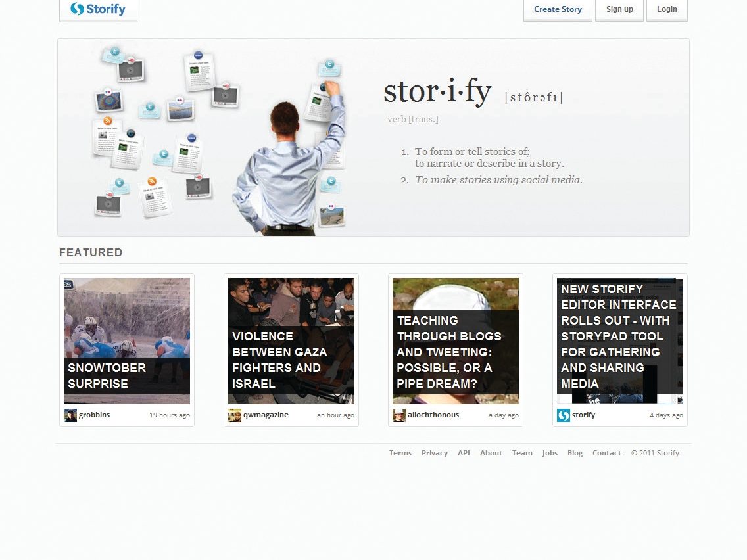Click the storify username link

click(584, 415)
